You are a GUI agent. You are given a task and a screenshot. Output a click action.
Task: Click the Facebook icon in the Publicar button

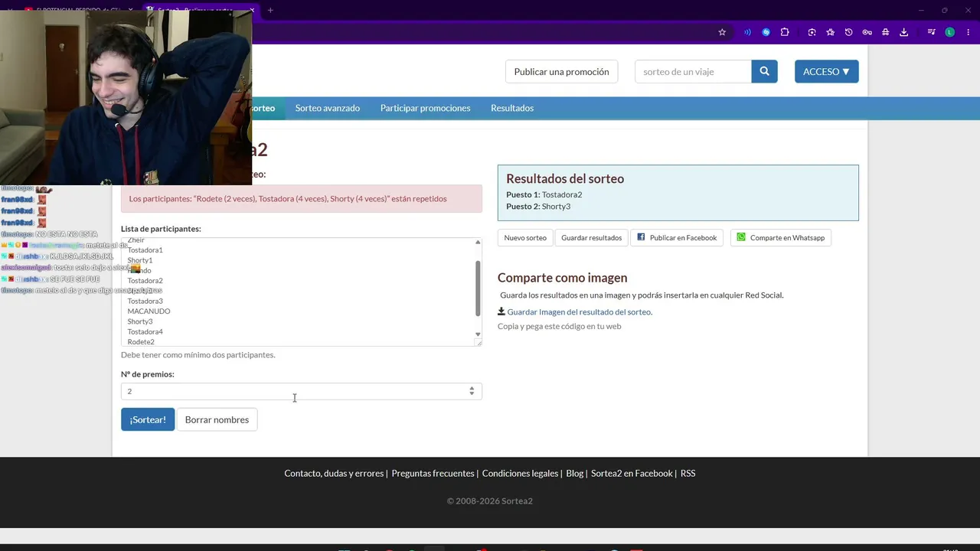click(x=641, y=237)
